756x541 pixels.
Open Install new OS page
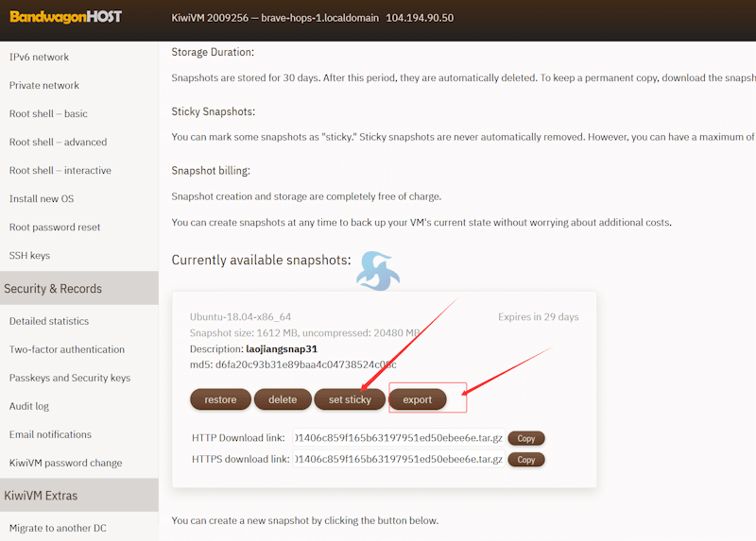pyautogui.click(x=42, y=199)
